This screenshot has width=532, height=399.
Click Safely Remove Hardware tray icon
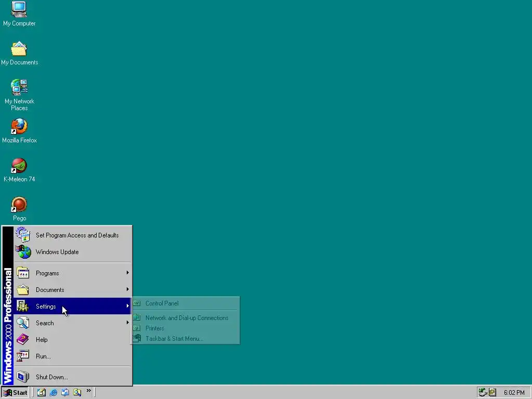[x=483, y=392]
